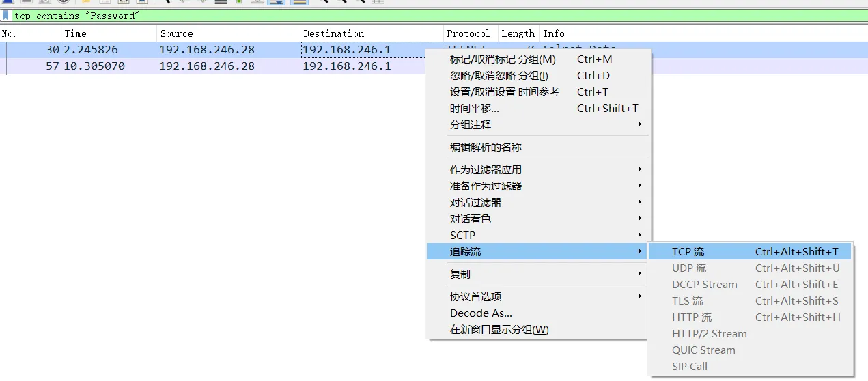Open 时间平移... dialog from menu

(x=475, y=109)
